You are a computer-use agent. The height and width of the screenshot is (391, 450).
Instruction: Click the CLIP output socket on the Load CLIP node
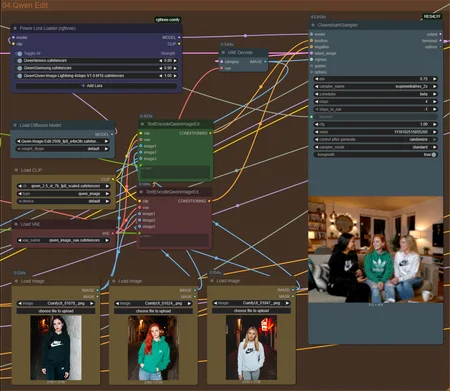point(113,179)
